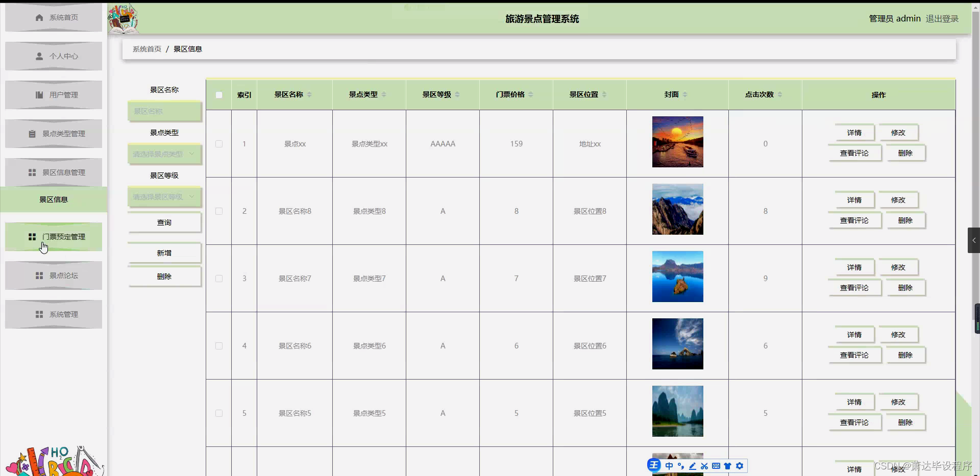Click the 查询 search button
Viewport: 980px width, 476px height.
coord(164,222)
